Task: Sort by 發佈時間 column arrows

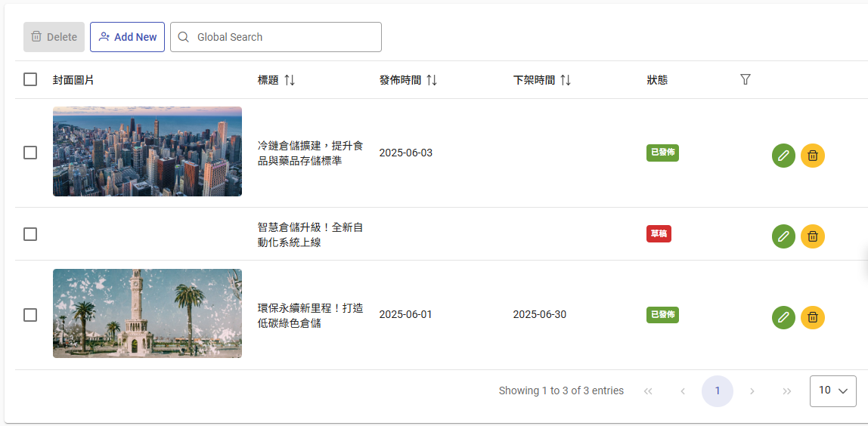Action: click(x=432, y=80)
